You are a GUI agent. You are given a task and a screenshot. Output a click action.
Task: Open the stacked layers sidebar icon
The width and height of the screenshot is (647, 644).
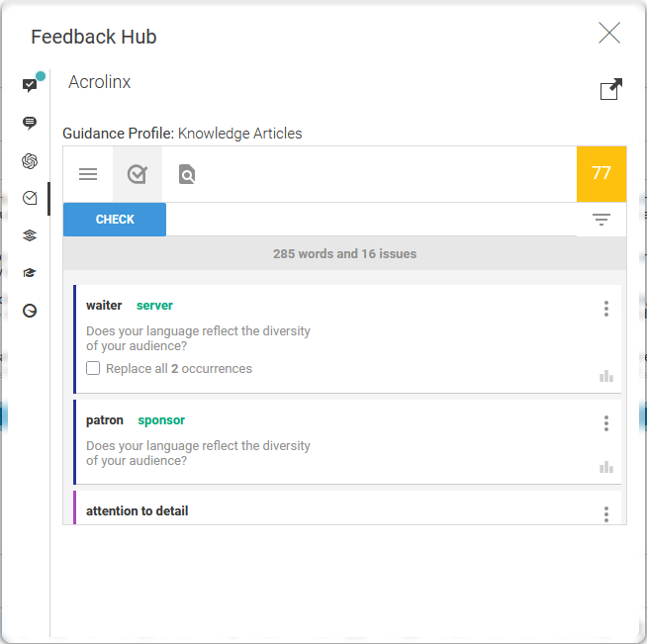[x=30, y=235]
